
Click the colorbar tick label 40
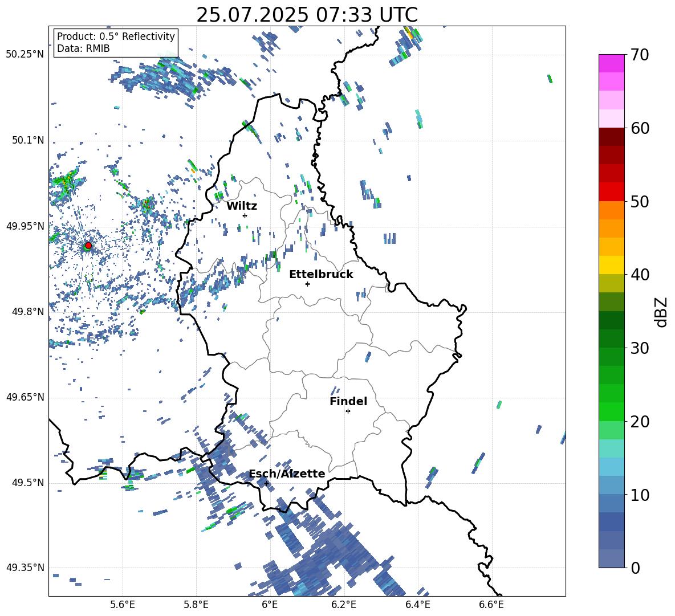click(640, 275)
